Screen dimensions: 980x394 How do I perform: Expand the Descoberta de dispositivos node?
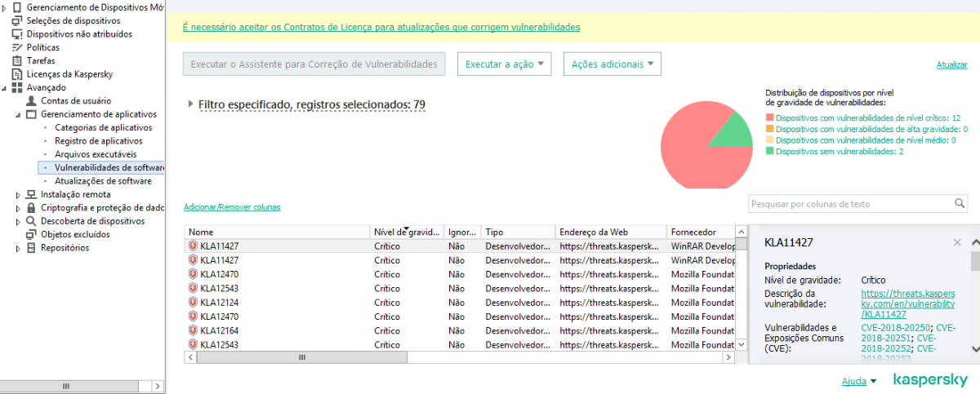point(19,221)
